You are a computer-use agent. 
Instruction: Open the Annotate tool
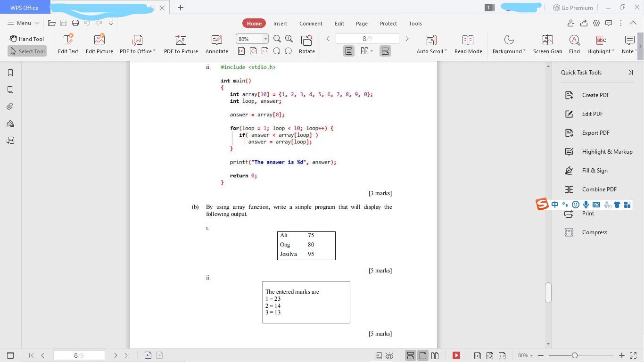pos(217,44)
